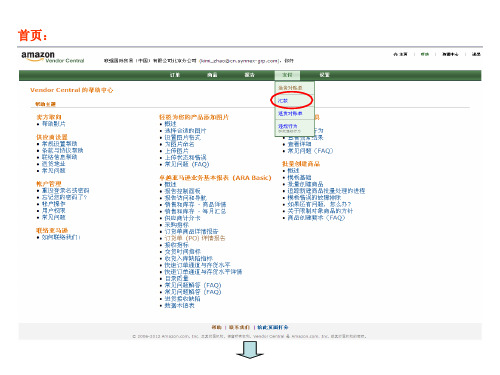This screenshot has height=375, width=500.
Task: Click the 帮助 link at top right
Action: [425, 54]
